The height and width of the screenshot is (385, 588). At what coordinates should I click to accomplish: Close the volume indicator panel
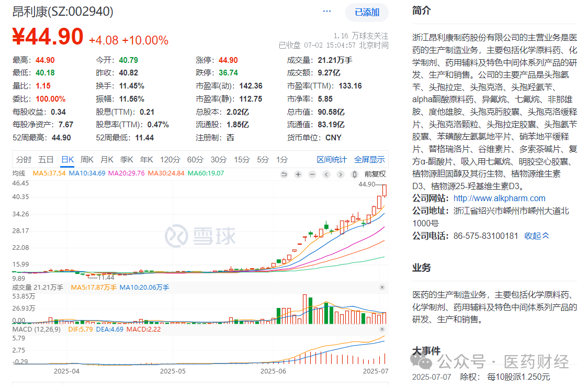tap(382, 288)
